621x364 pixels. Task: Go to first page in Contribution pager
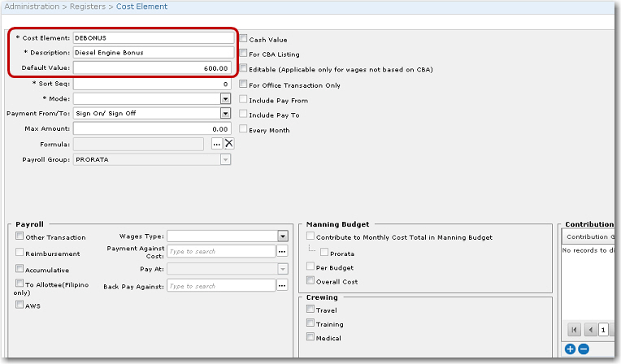(574, 330)
